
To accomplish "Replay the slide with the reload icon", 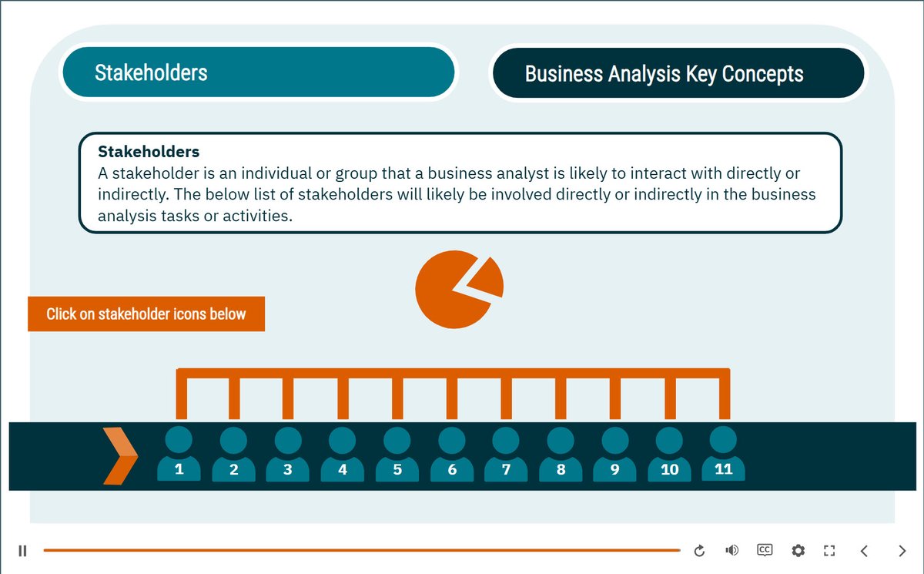I will point(699,550).
